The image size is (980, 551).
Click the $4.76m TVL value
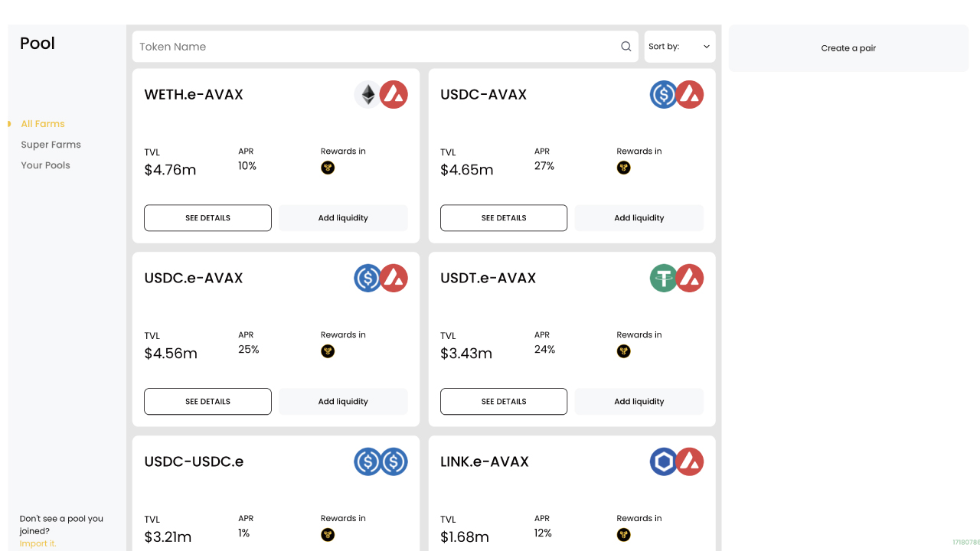(170, 170)
